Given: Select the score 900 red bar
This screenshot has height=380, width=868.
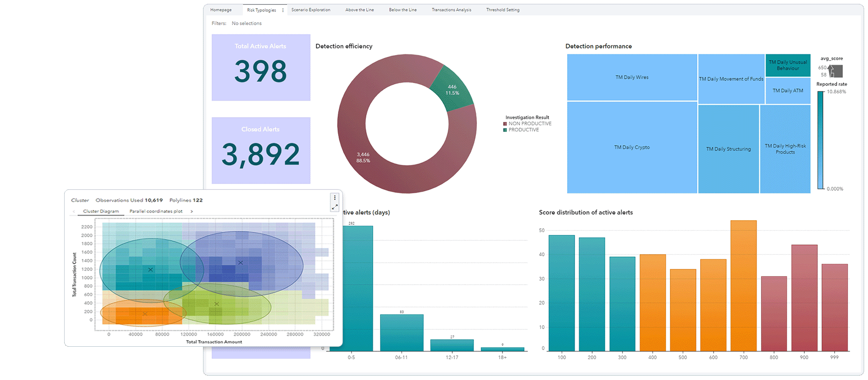Looking at the screenshot, I should tap(804, 298).
